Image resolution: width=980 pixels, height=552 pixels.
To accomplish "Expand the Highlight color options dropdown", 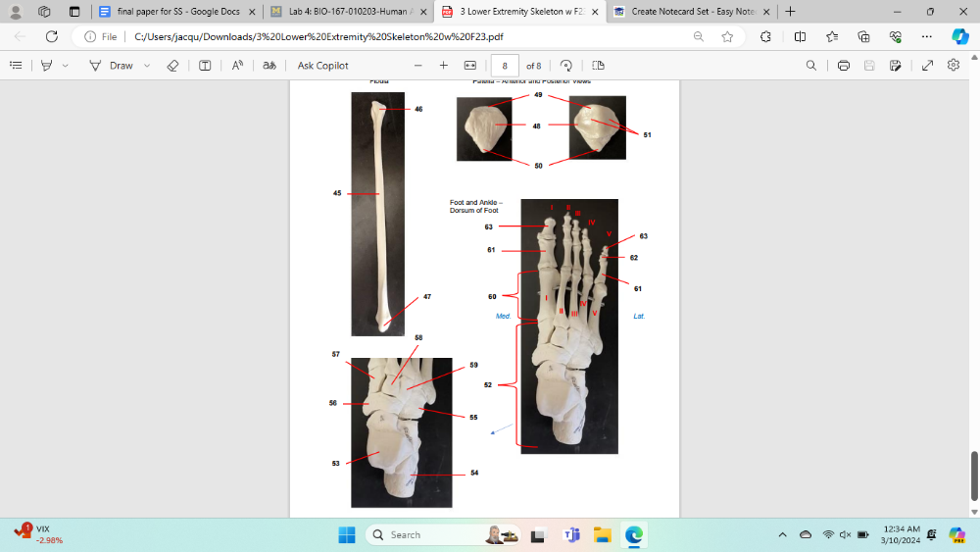I will click(x=66, y=66).
